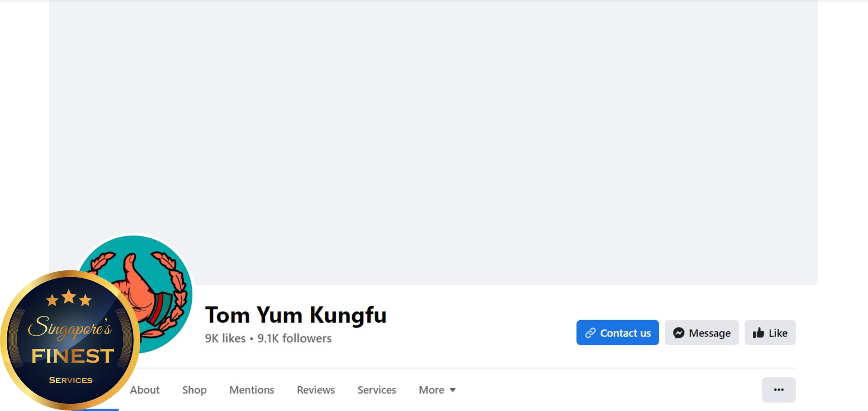
Task: Open the empty cover photo area
Action: (433, 137)
